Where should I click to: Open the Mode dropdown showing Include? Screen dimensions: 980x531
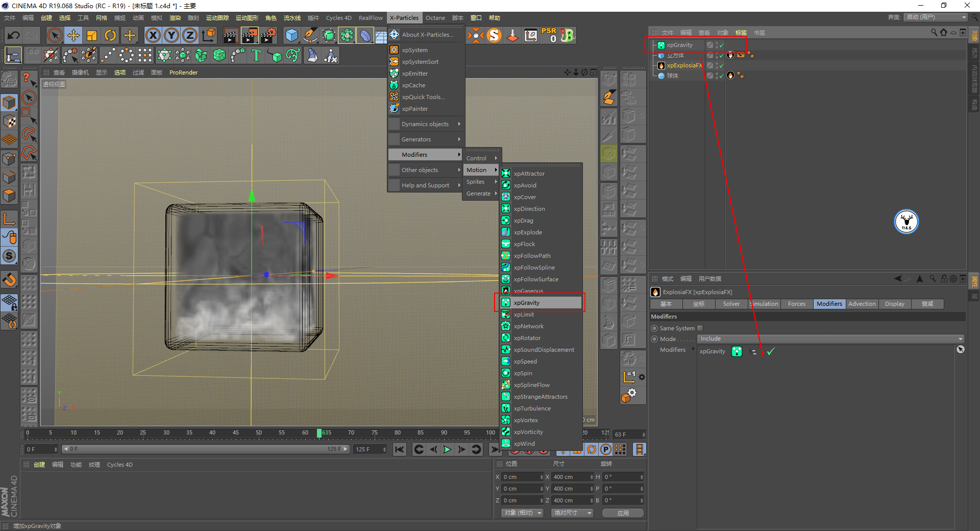point(831,339)
